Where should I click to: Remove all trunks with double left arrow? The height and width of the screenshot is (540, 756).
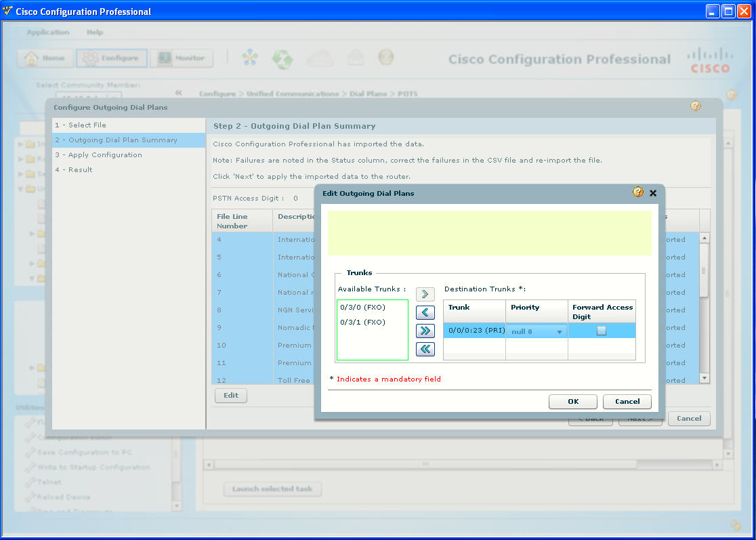[425, 348]
